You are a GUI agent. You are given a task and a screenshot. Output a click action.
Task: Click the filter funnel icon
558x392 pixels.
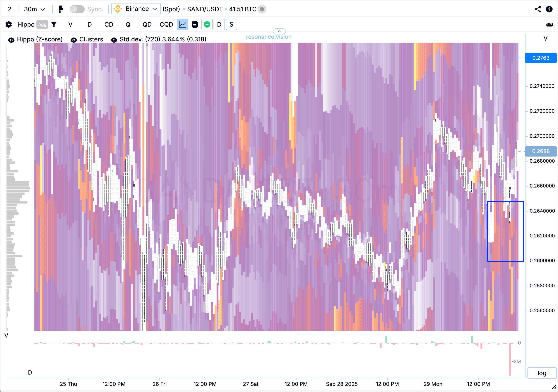(x=54, y=25)
